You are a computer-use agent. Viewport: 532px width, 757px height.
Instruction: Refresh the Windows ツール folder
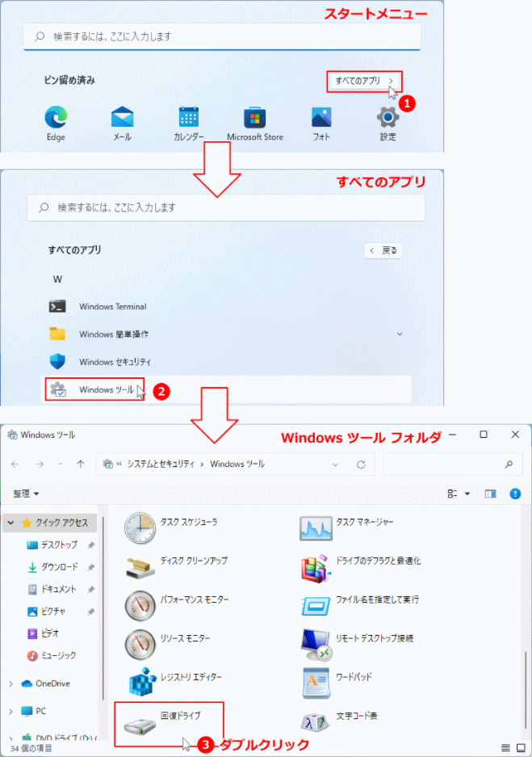point(361,465)
